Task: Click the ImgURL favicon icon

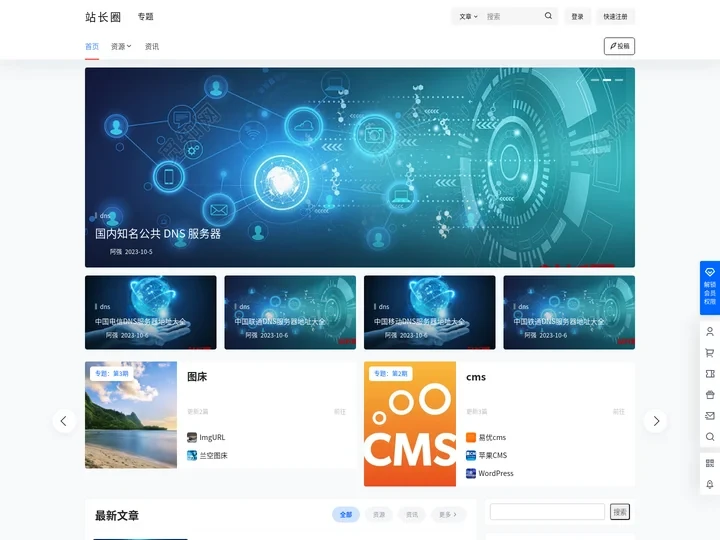Action: [192, 437]
